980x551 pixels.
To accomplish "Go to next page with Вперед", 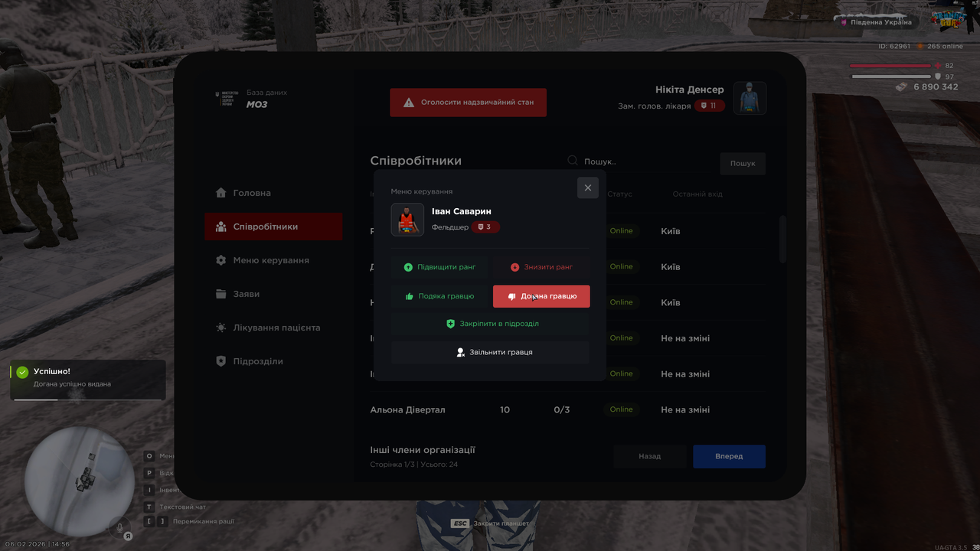I will click(729, 456).
